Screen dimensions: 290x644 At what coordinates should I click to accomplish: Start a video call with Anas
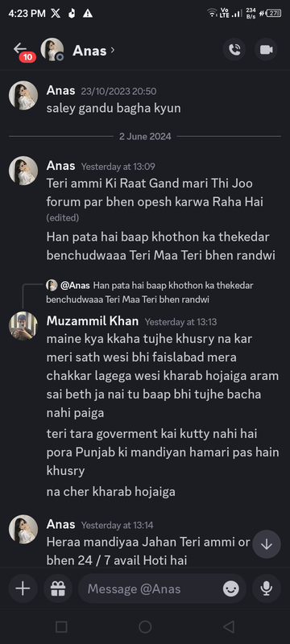(266, 50)
